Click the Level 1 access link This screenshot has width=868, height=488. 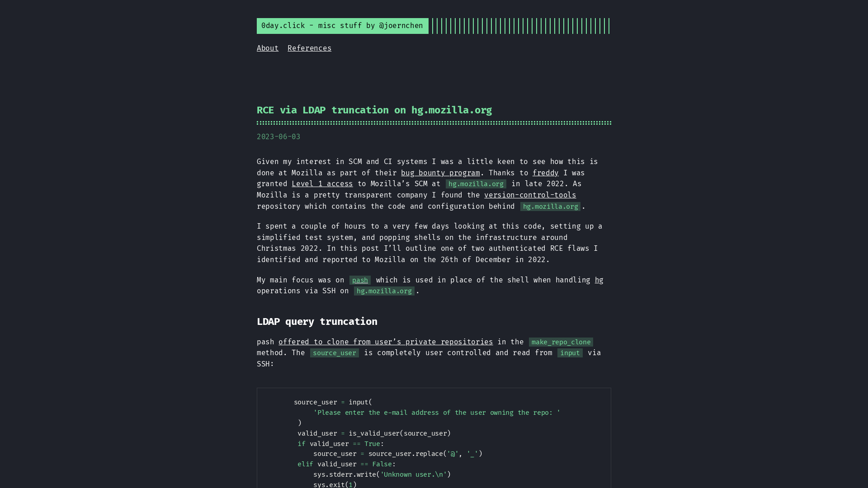(322, 183)
